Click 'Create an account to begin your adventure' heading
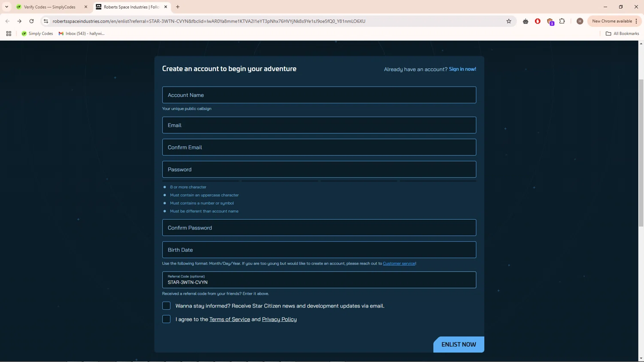The image size is (644, 362). [x=229, y=69]
